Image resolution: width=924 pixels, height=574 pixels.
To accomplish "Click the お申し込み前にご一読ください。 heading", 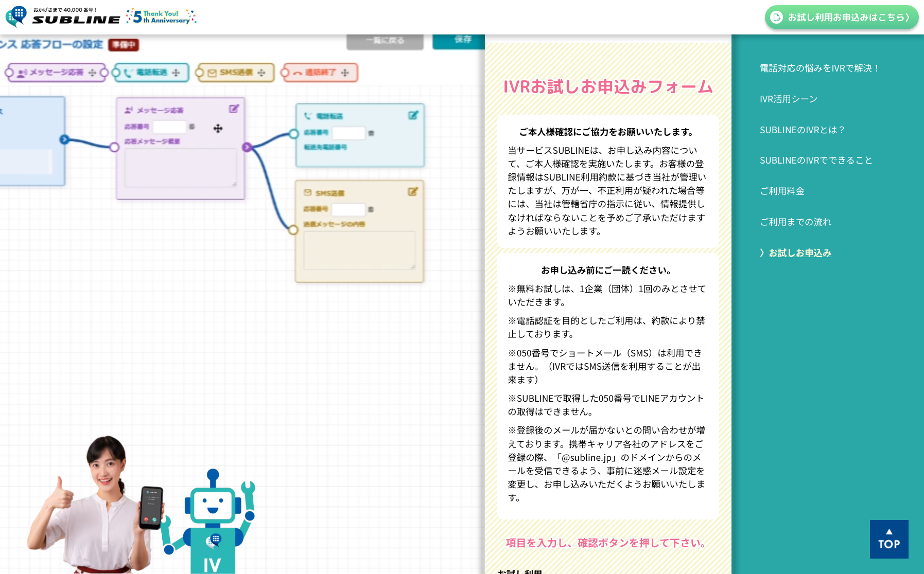I will pyautogui.click(x=608, y=271).
